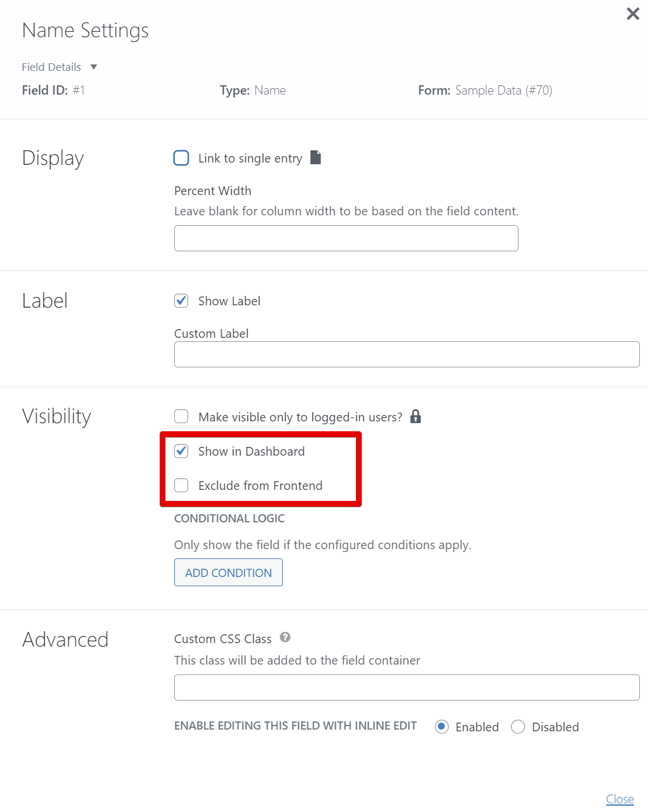Click the lock icon beside logged-in users
The image size is (648, 812).
[415, 416]
